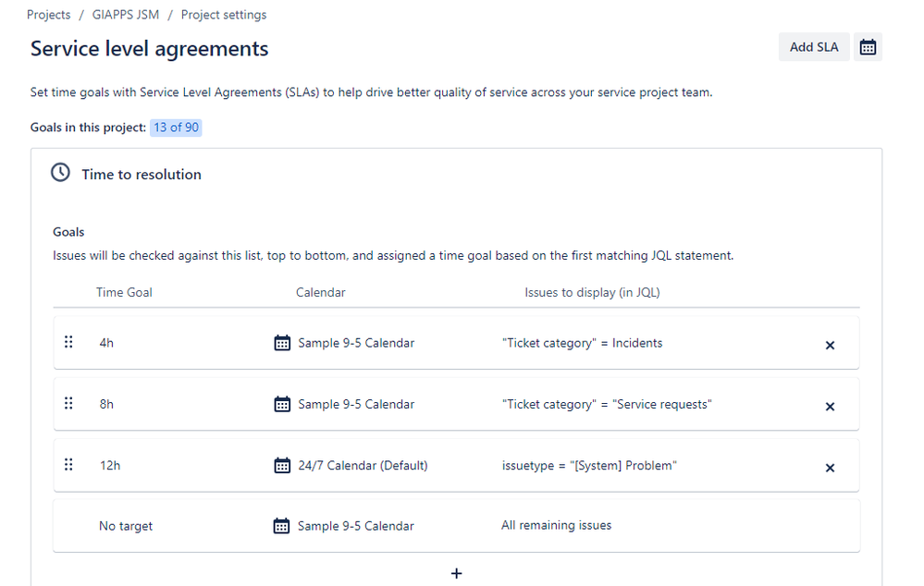Click calendar icon in 4h goal row
The height and width of the screenshot is (586, 924).
[282, 343]
